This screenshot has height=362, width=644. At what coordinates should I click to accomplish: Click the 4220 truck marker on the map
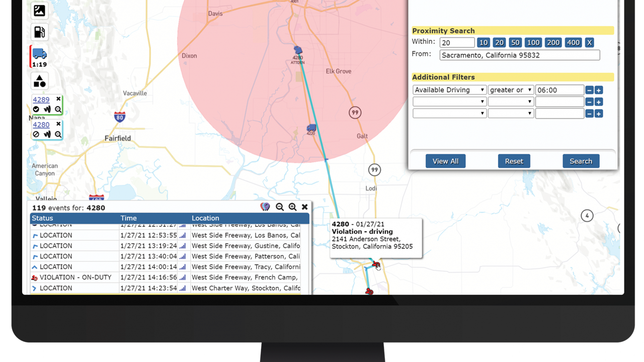point(311,128)
